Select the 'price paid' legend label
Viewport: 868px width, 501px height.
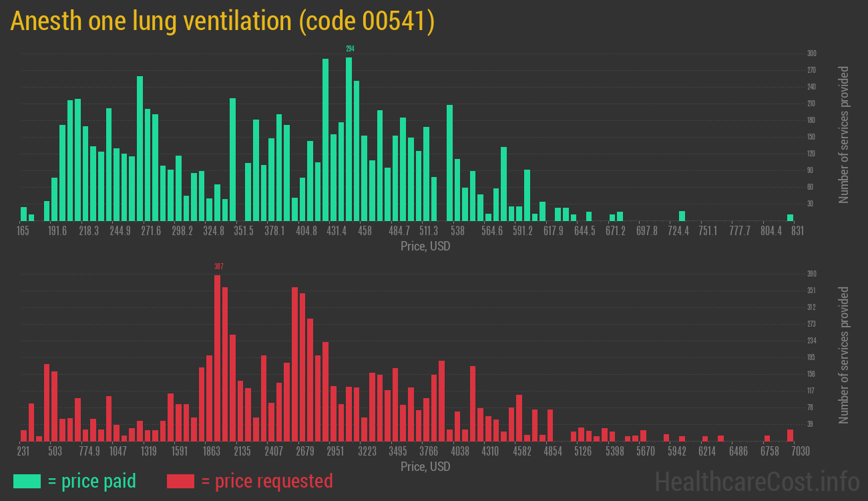tap(91, 481)
